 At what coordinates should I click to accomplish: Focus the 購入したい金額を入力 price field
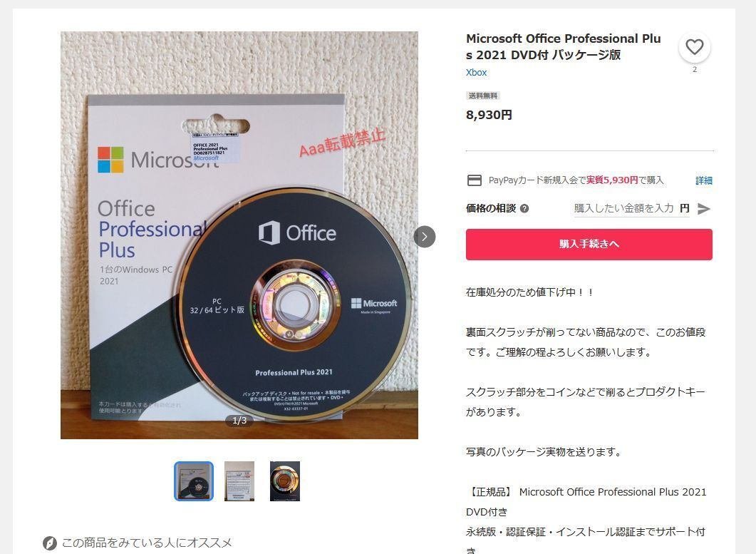pos(623,208)
